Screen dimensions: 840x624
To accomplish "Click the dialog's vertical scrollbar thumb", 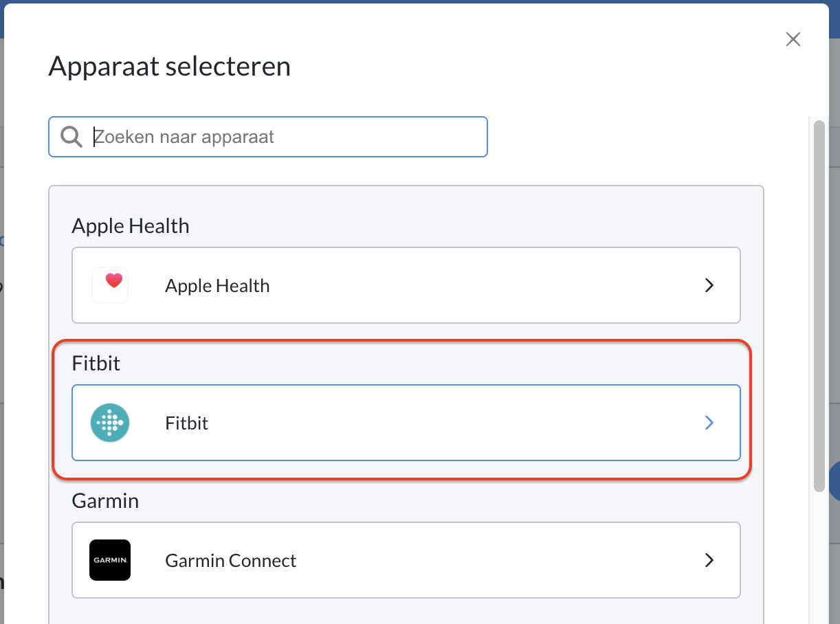I will (x=819, y=306).
